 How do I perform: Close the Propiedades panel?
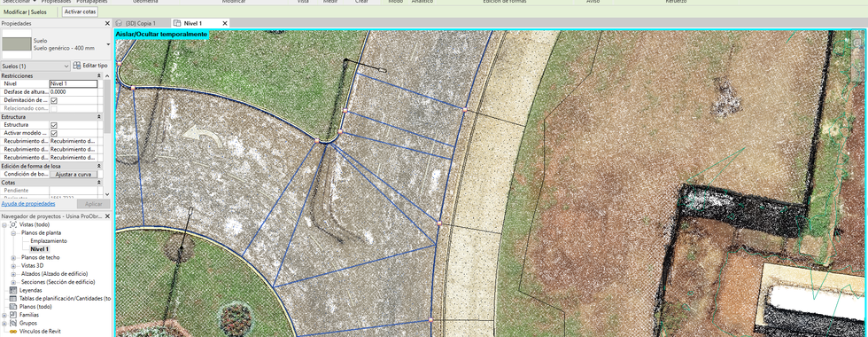click(x=107, y=24)
